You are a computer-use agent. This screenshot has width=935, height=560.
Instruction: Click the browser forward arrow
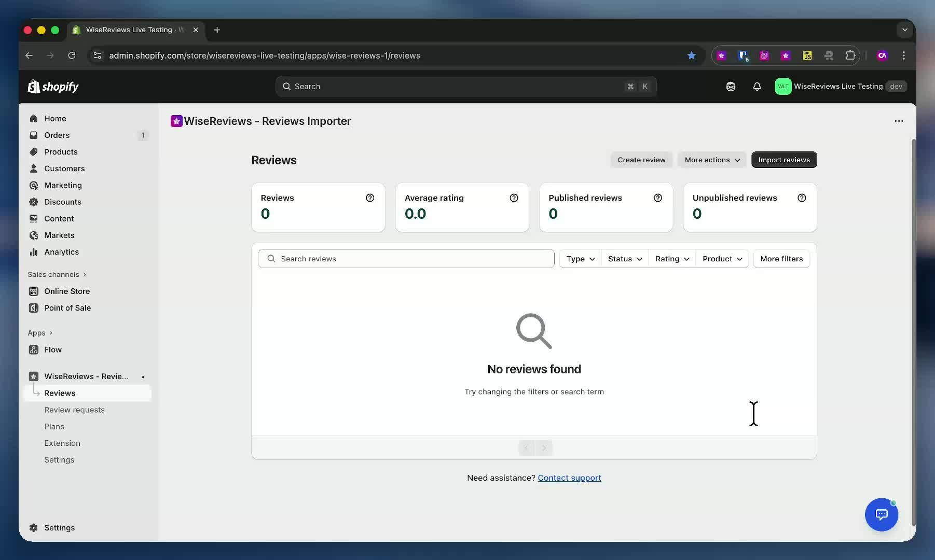tap(50, 55)
